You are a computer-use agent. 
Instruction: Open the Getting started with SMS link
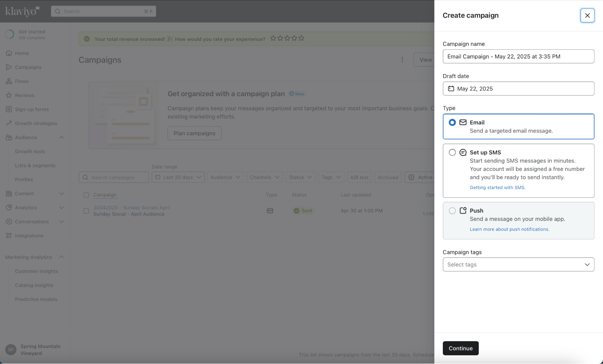click(x=497, y=187)
